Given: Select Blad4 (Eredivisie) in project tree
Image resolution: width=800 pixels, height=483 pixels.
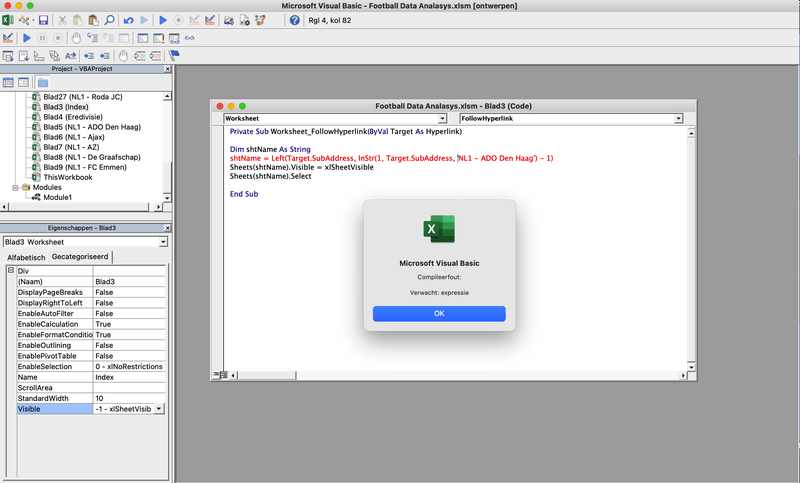Looking at the screenshot, I should 73,117.
